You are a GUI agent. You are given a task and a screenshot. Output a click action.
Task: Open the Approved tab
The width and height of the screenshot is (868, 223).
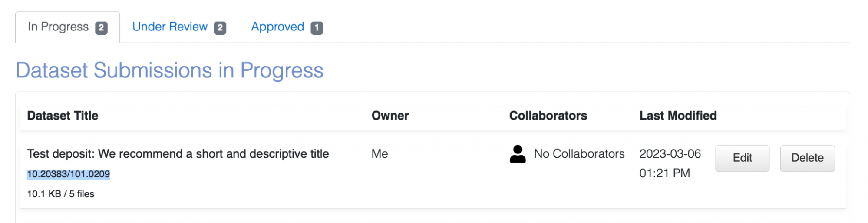tap(287, 27)
